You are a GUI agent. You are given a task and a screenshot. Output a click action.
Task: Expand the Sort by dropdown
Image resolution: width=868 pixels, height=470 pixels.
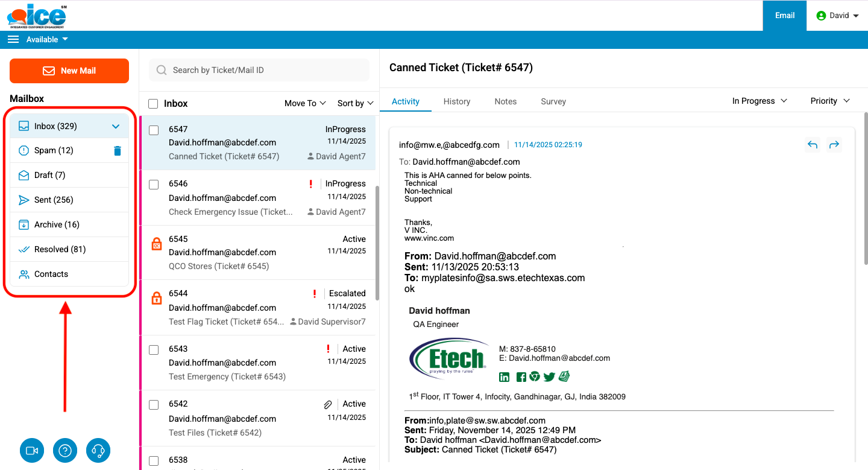[355, 103]
